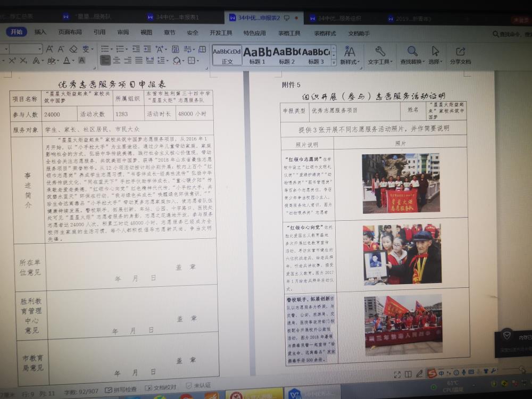Open 查找替换 find and replace

coord(412,56)
